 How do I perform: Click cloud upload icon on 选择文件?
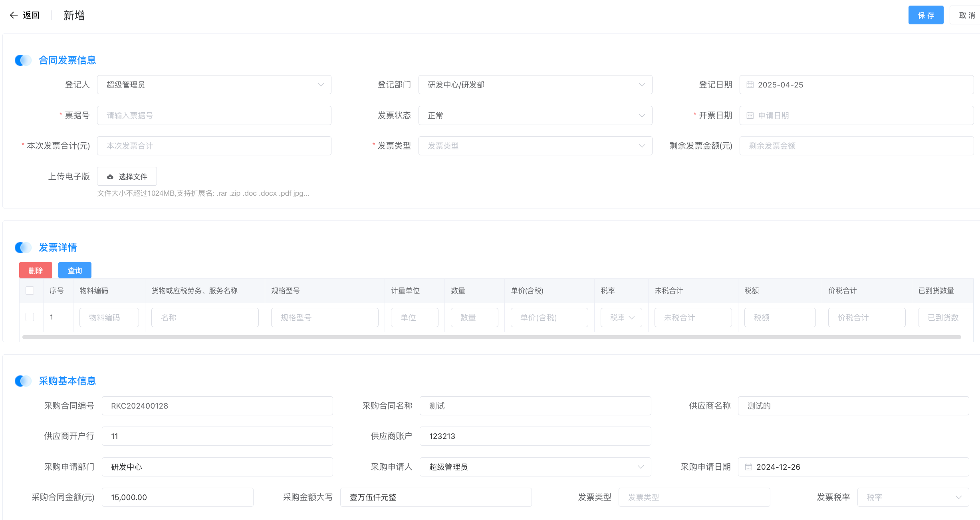coord(110,177)
